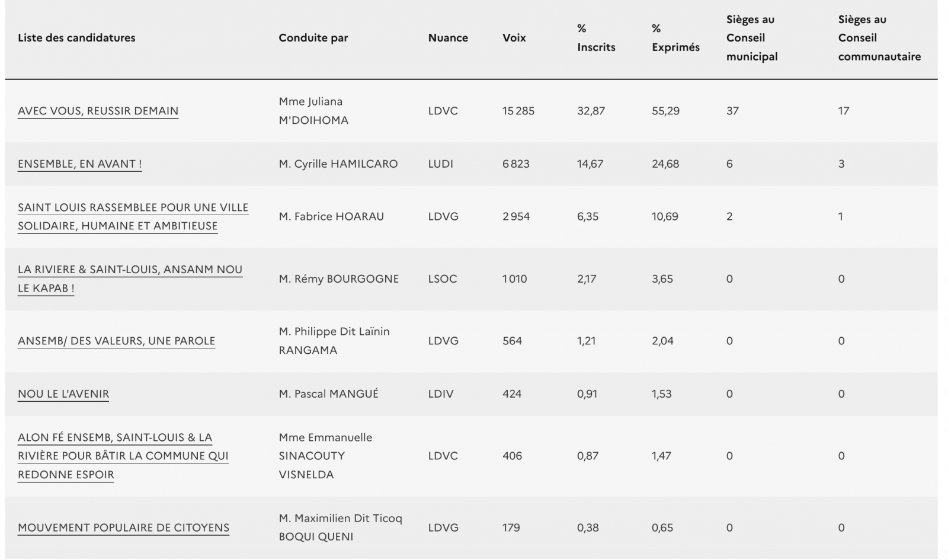
Task: Select the LSOC nuance cell
Action: pyautogui.click(x=443, y=279)
